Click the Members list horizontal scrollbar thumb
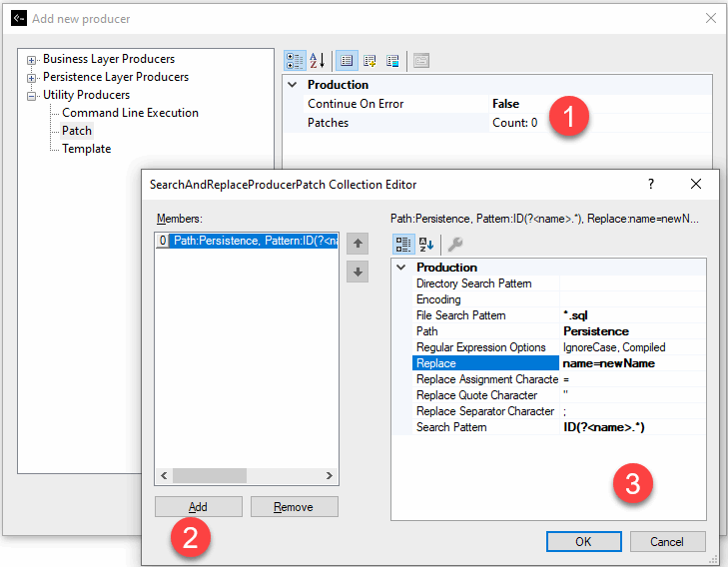Image resolution: width=728 pixels, height=567 pixels. coord(210,475)
